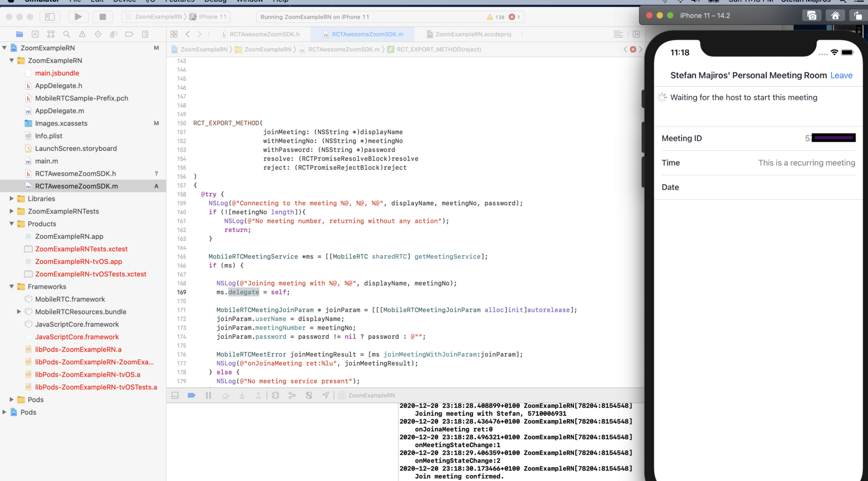Tap Leave in the meeting room
Viewport: 868px width, 481px height.
841,75
